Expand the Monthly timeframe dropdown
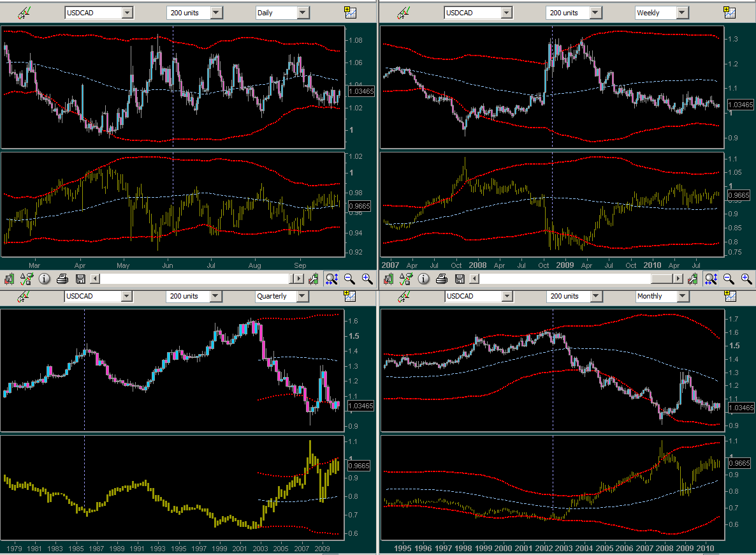This screenshot has height=555, width=756. 683,296
